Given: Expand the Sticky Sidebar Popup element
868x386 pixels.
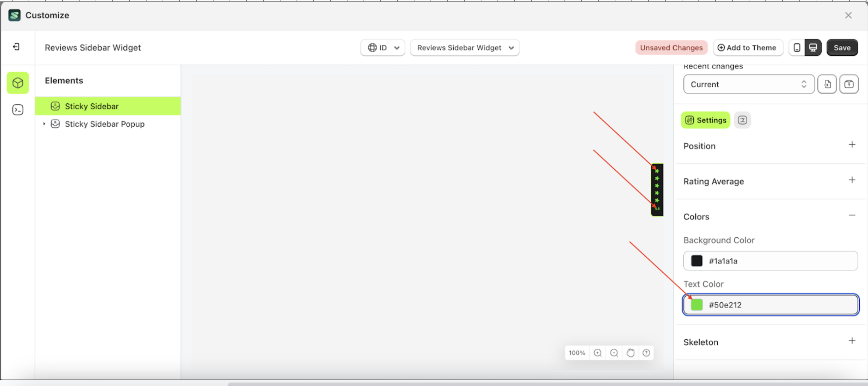Looking at the screenshot, I should (x=44, y=124).
